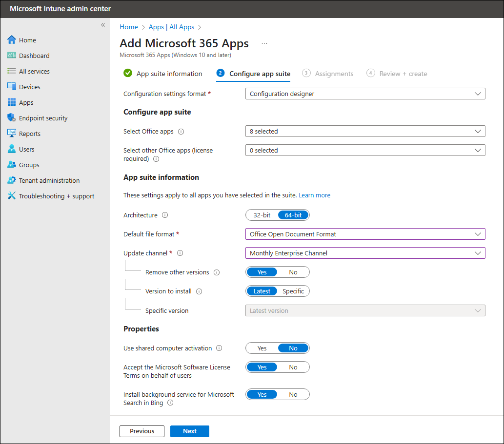Viewport: 504px width, 444px height.
Task: Click info icon next to Architecture
Action: pos(165,215)
